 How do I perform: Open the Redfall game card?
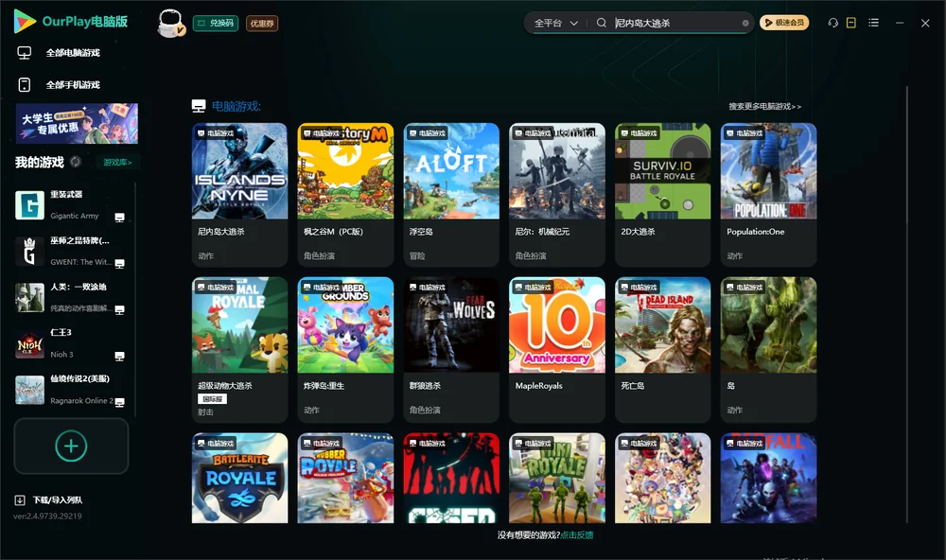(768, 478)
